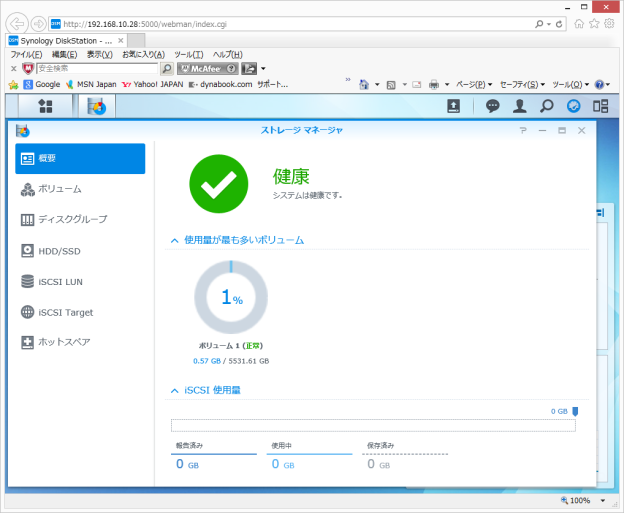Open the 編集(E) menu
This screenshot has height=513, width=624.
64,55
